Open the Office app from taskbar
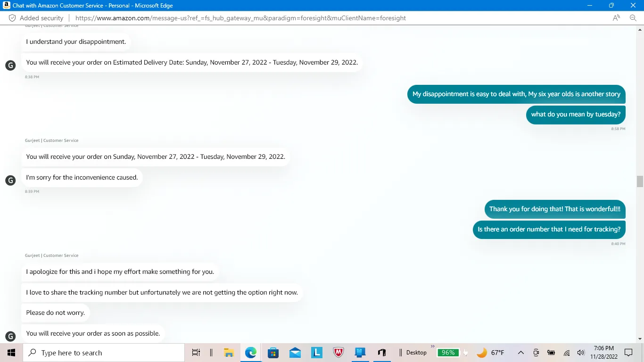The width and height of the screenshot is (644, 362). pos(382,353)
